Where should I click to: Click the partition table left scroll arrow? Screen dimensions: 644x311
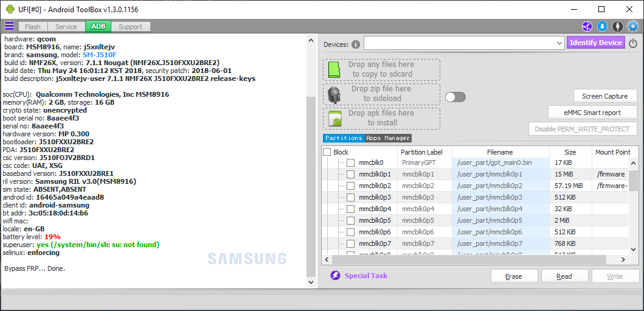point(327,260)
